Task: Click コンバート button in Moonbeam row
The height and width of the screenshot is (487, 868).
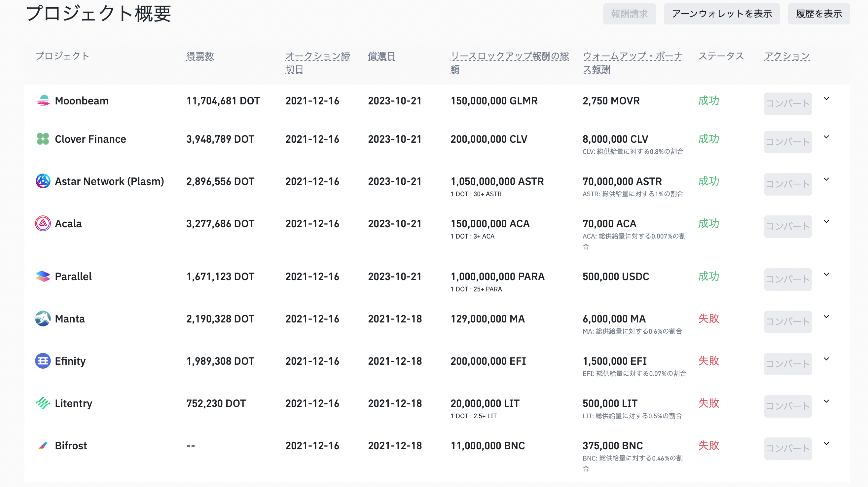Action: [x=788, y=103]
